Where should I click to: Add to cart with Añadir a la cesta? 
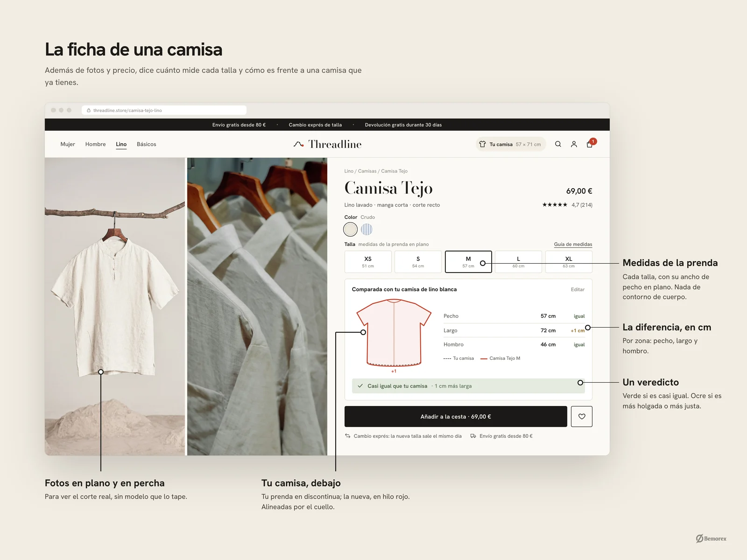click(x=456, y=416)
